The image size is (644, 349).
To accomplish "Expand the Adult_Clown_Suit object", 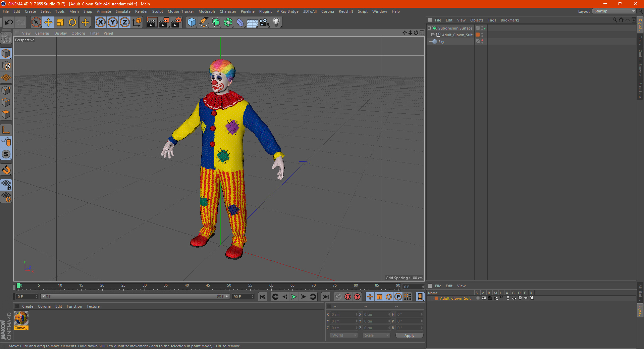I will coord(433,35).
